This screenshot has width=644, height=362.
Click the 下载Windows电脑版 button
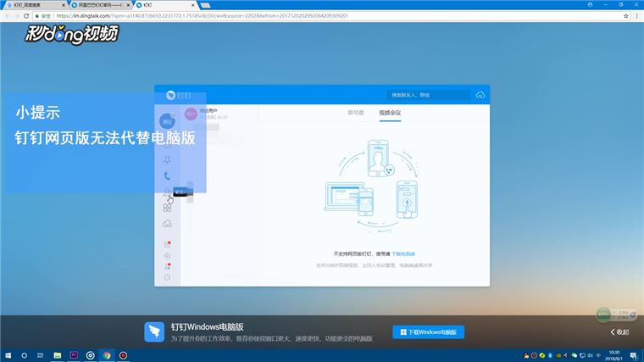pos(429,332)
